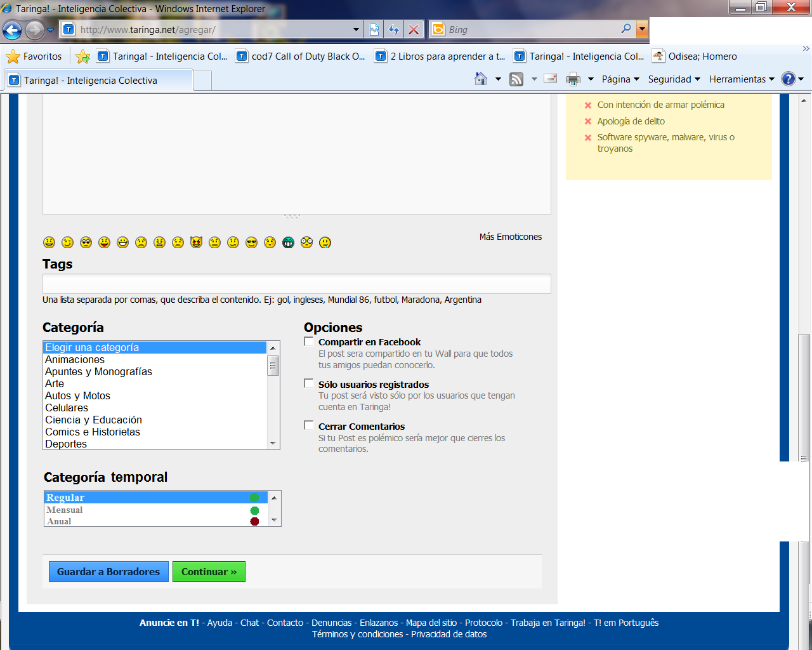Click Categoría temporal list down arrow

(x=274, y=520)
